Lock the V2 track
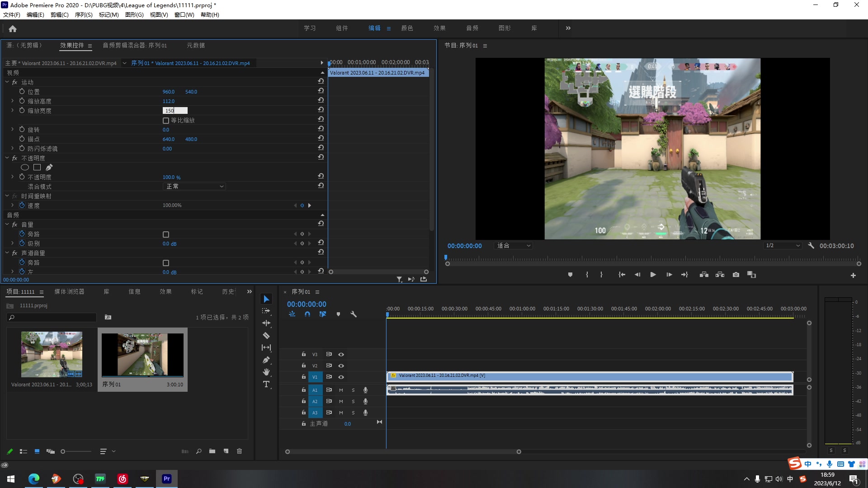 pos(304,366)
